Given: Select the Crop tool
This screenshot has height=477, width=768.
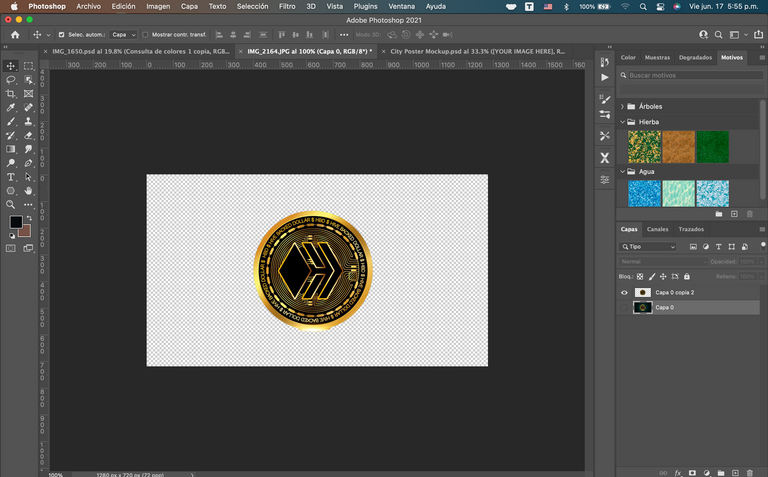Looking at the screenshot, I should click(x=11, y=94).
